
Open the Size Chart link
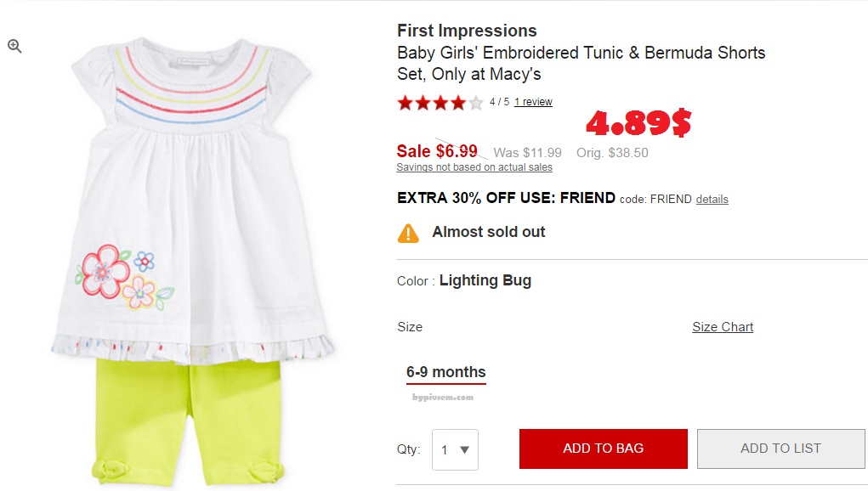[x=722, y=327]
